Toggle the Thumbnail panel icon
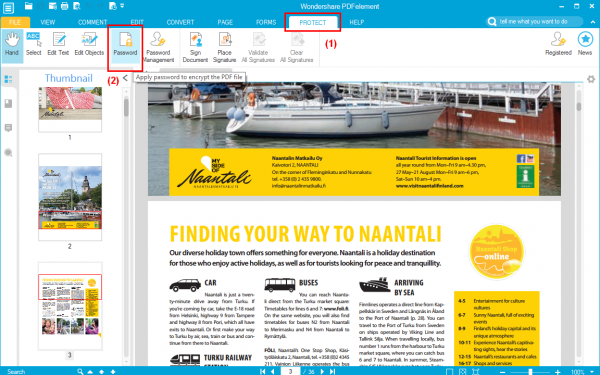Viewport: 600px width, 375px height. [8, 79]
